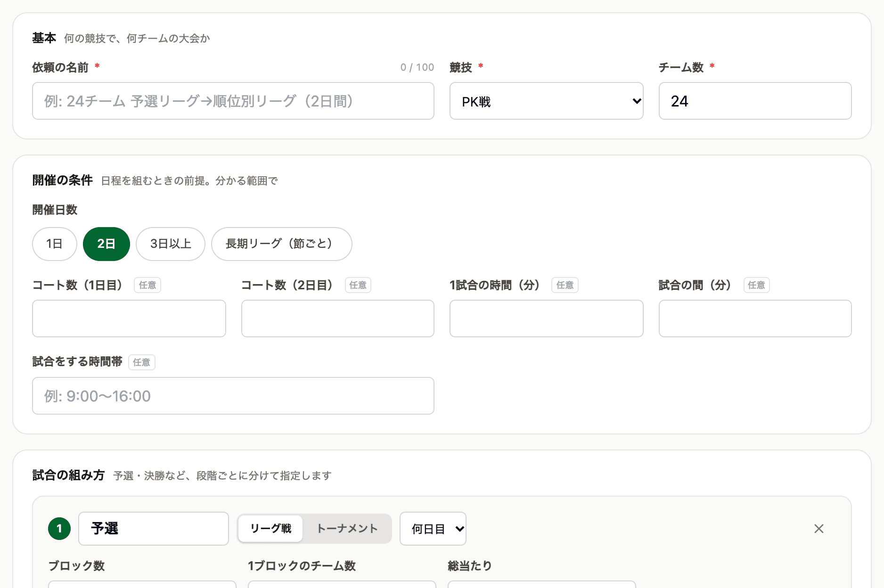Click the 基本 section heading
This screenshot has width=884, height=588.
[x=44, y=38]
